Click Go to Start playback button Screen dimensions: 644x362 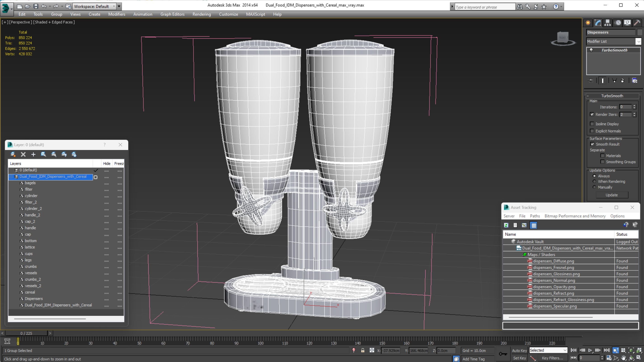point(574,350)
